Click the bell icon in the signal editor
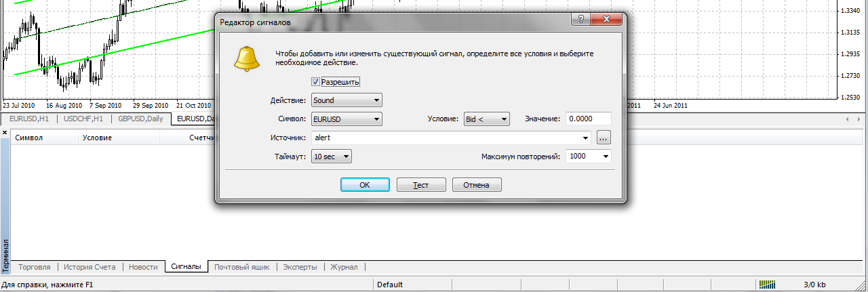 click(x=247, y=58)
